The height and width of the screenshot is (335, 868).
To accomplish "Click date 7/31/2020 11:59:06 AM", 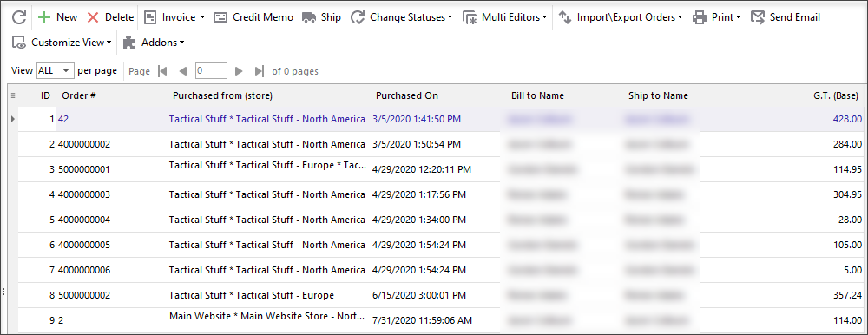I will pyautogui.click(x=422, y=320).
